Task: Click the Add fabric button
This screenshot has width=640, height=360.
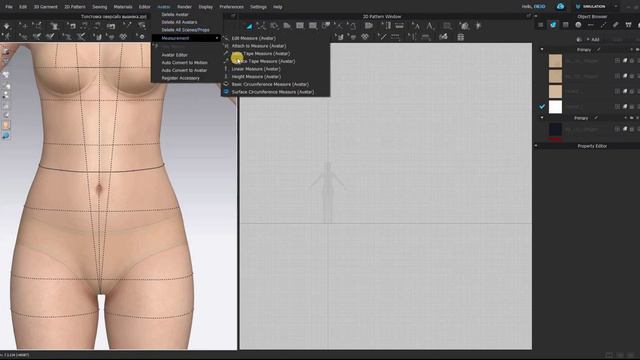Action: click(x=593, y=39)
